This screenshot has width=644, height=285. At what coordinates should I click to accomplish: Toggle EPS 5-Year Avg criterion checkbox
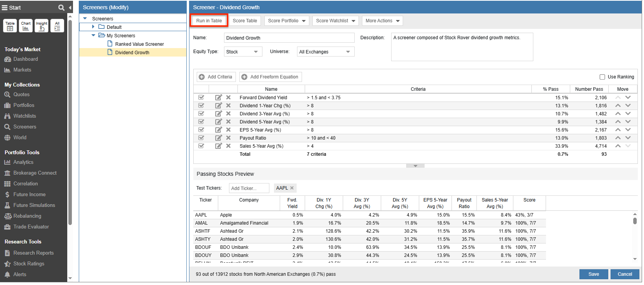201,130
